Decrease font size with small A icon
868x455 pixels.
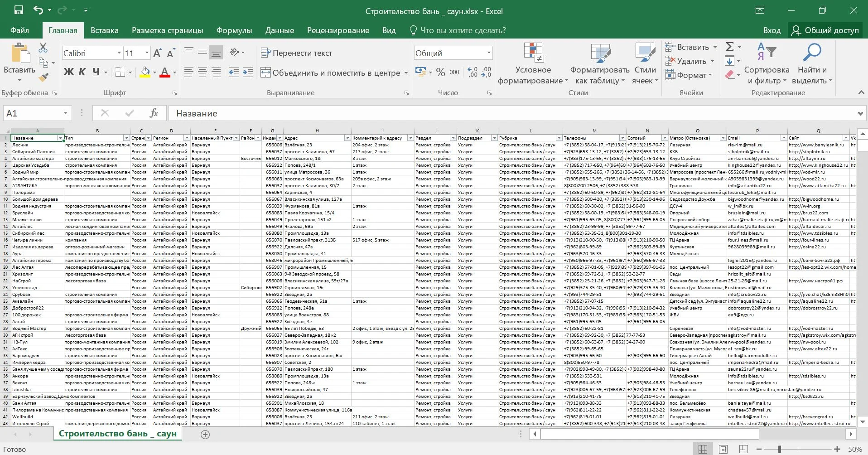(x=171, y=53)
